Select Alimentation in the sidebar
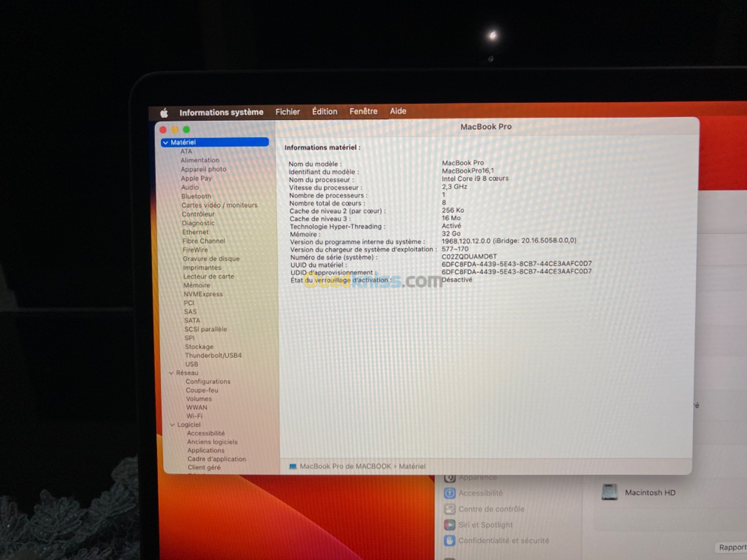Screen dimensions: 747x560 point(200,160)
